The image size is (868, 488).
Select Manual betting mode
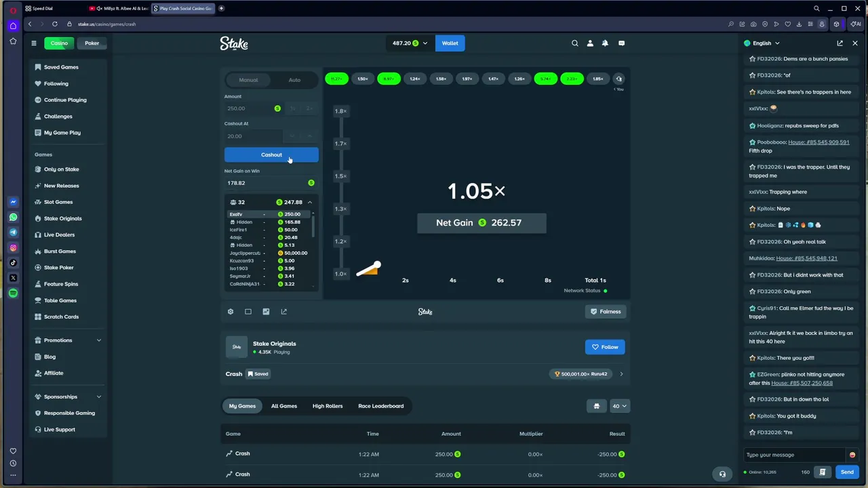pyautogui.click(x=248, y=80)
